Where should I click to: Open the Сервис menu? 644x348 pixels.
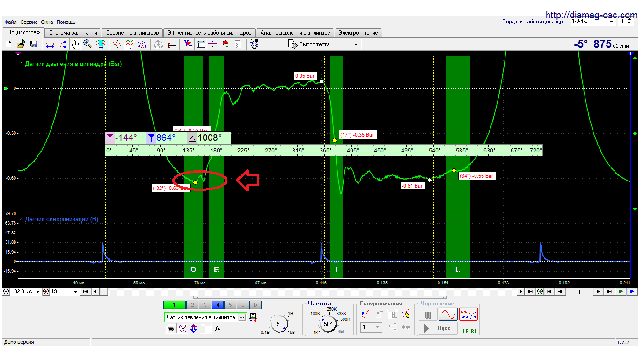(29, 22)
